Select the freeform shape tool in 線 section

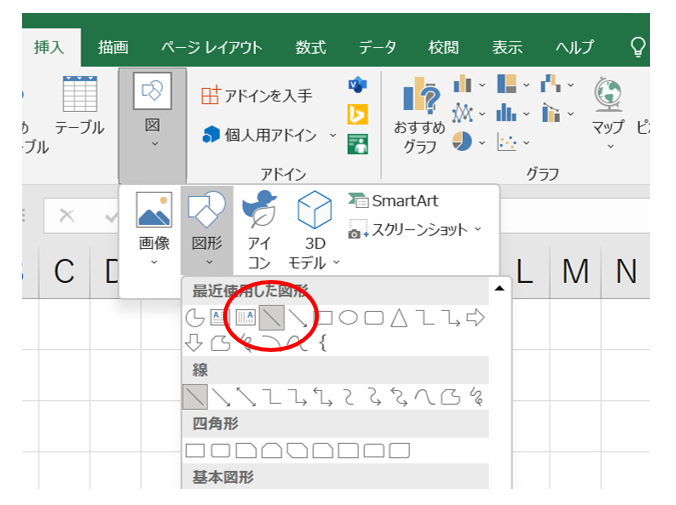pos(451,397)
